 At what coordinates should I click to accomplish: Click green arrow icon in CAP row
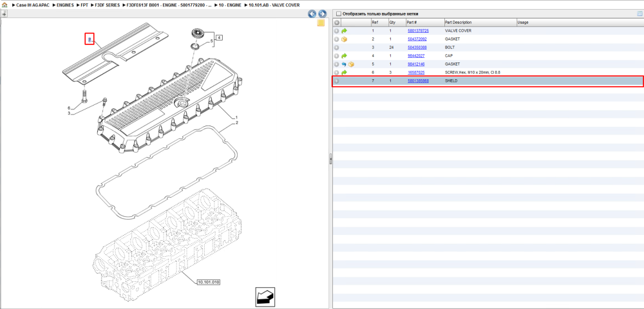click(x=344, y=56)
